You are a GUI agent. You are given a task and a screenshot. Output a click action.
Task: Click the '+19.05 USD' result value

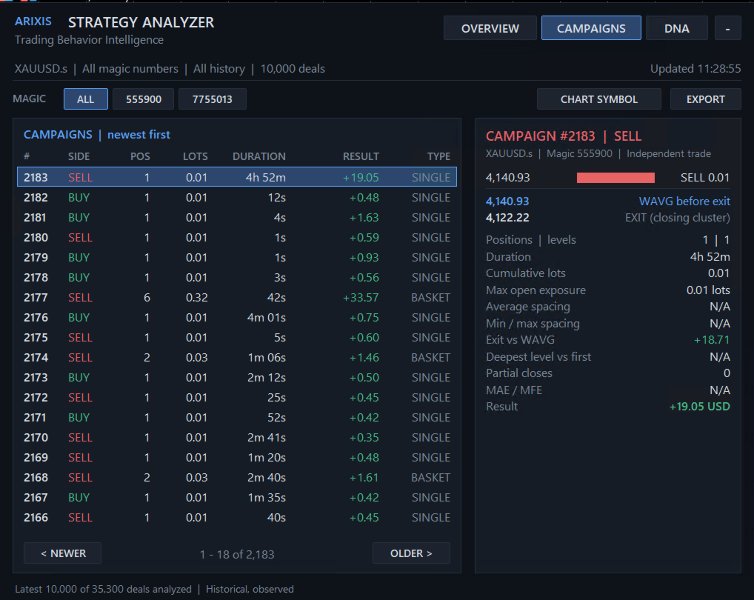tap(700, 407)
